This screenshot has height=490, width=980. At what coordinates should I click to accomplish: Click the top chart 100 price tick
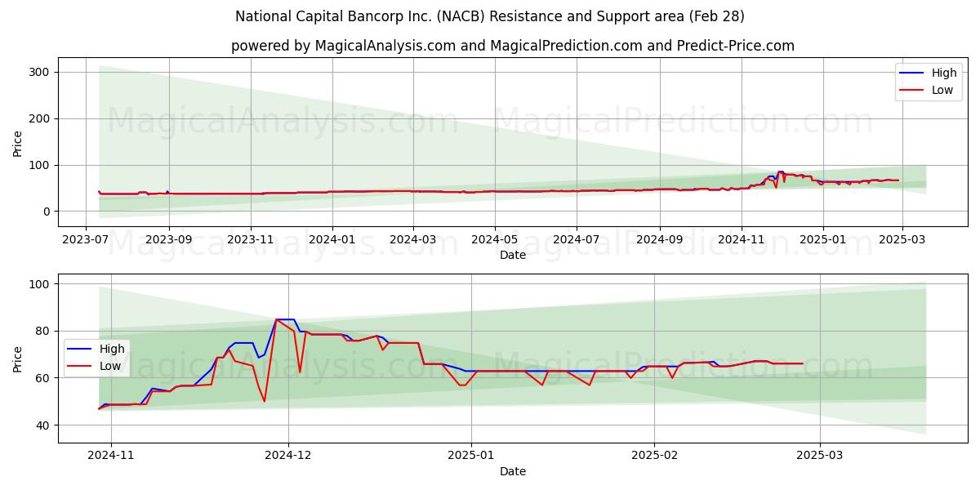coord(41,165)
